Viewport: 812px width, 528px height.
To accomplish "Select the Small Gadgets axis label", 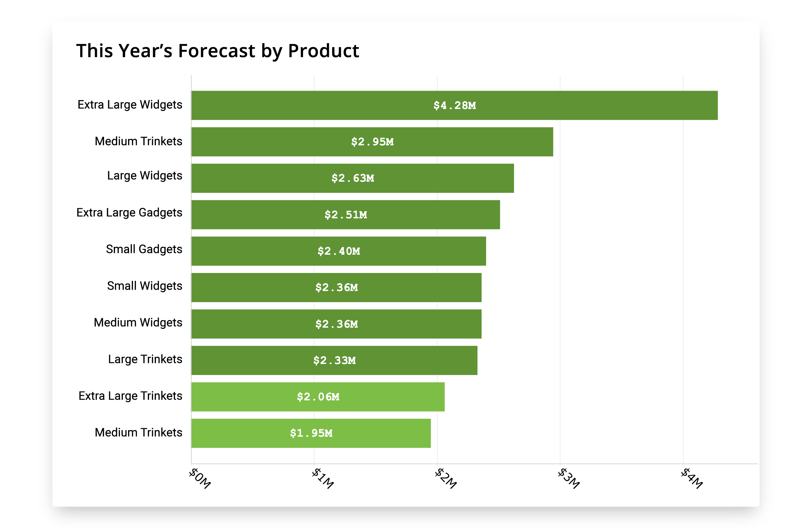I will click(x=144, y=249).
